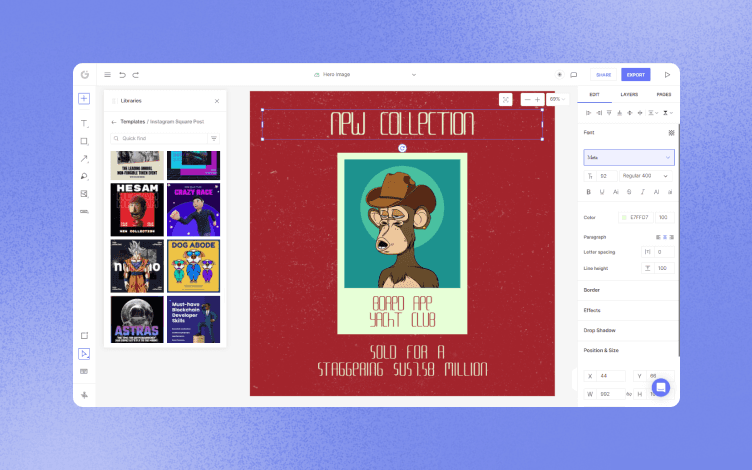Click the Share button

pyautogui.click(x=603, y=75)
